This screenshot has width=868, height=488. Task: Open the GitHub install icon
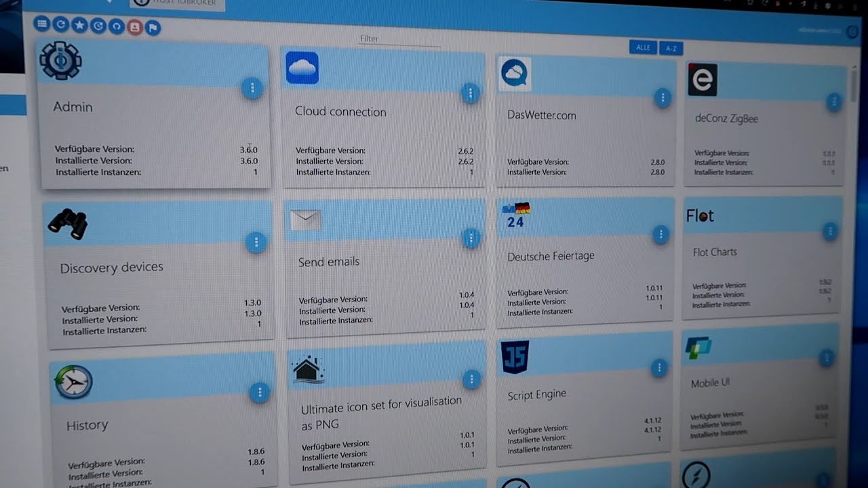(117, 26)
